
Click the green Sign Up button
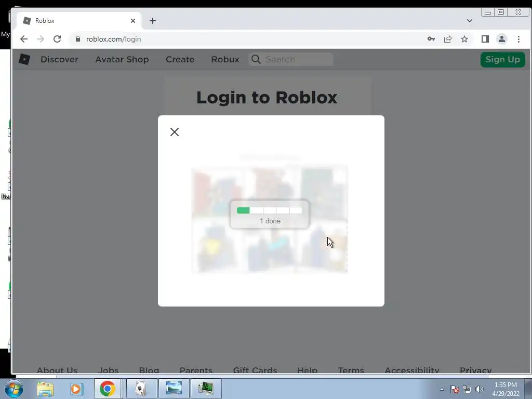click(502, 59)
